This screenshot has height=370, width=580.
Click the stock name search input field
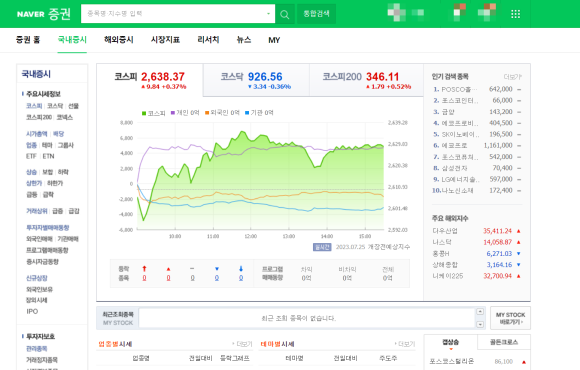point(174,14)
